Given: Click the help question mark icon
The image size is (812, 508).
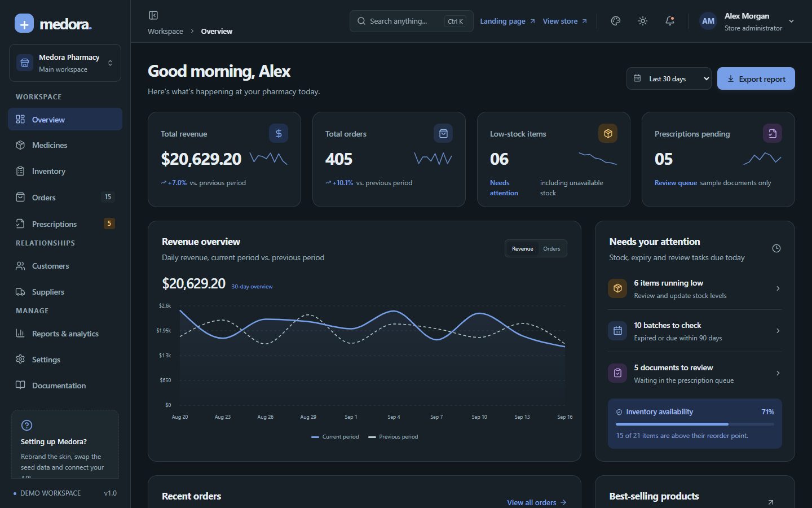Looking at the screenshot, I should click(x=27, y=426).
